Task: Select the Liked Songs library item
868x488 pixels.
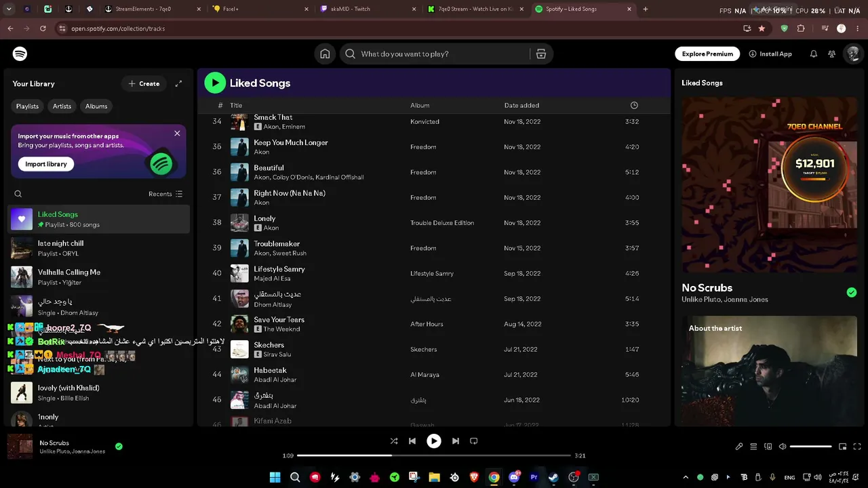Action: point(99,219)
